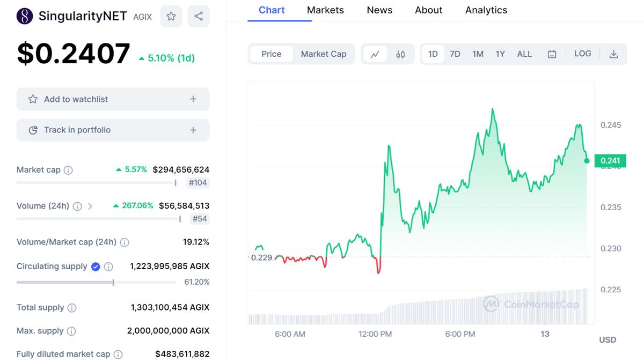Click the Circulating supply progress bar
The image size is (644, 362).
(97, 282)
